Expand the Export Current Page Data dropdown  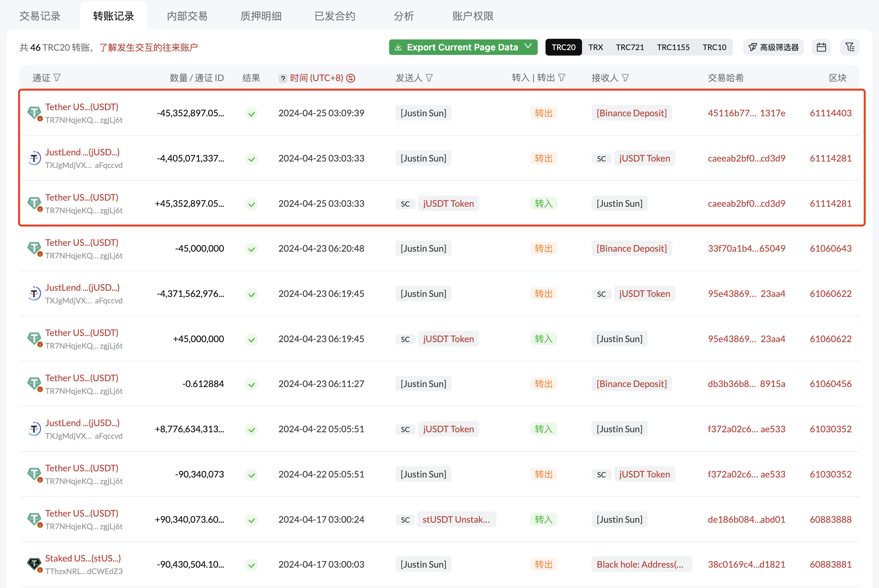click(528, 47)
